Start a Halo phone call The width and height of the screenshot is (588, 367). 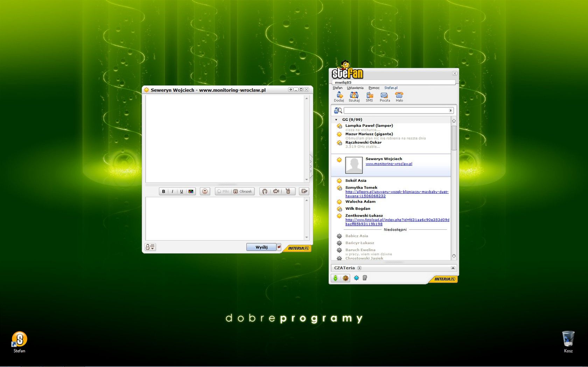click(x=399, y=97)
